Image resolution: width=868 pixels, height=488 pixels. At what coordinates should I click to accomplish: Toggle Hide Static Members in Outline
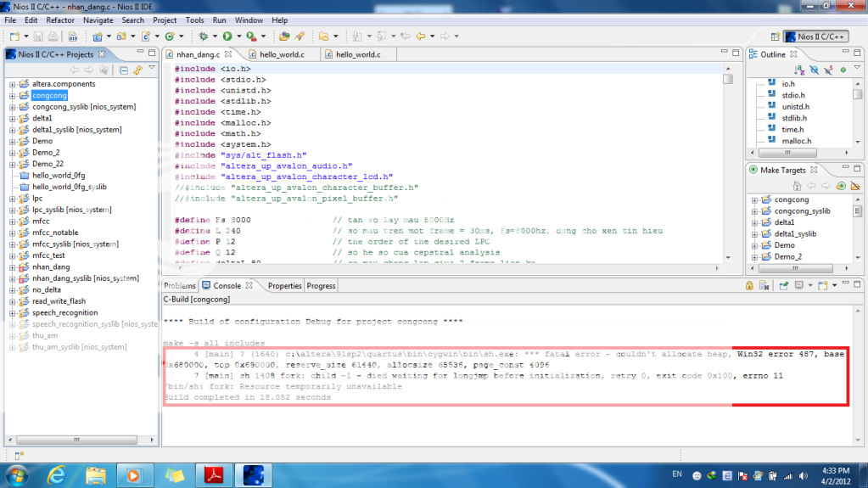(x=827, y=70)
